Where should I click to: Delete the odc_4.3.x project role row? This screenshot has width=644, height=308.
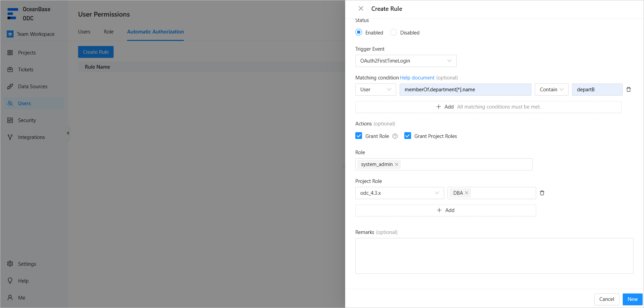[542, 193]
